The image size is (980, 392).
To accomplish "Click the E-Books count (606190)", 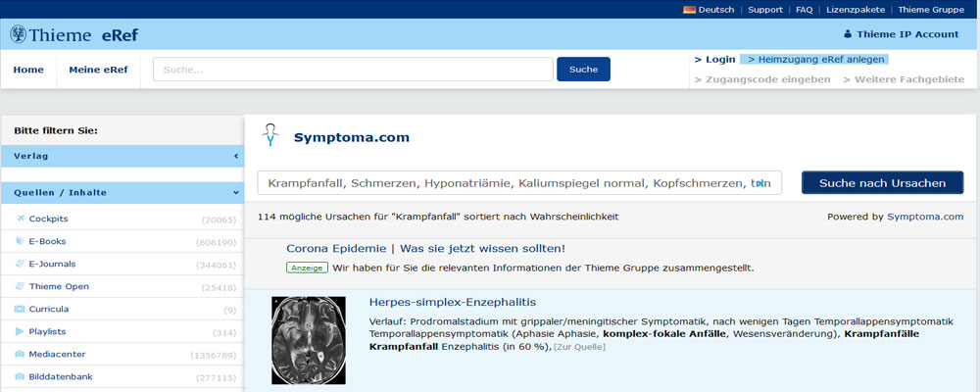I will (x=217, y=242).
